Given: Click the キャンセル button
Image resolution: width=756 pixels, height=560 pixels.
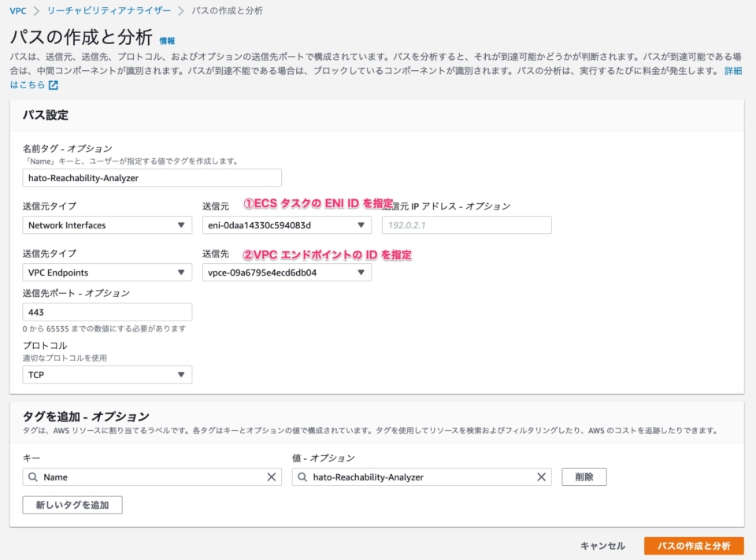Looking at the screenshot, I should tap(602, 545).
